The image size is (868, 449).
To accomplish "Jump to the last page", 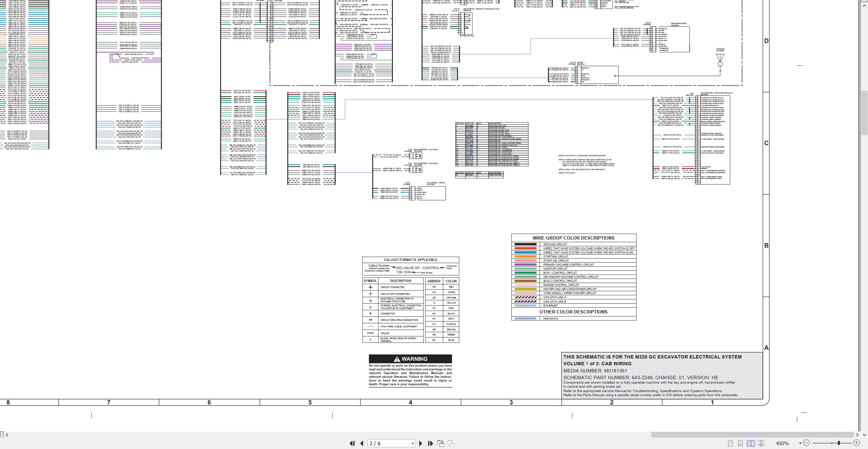I will pyautogui.click(x=431, y=443).
